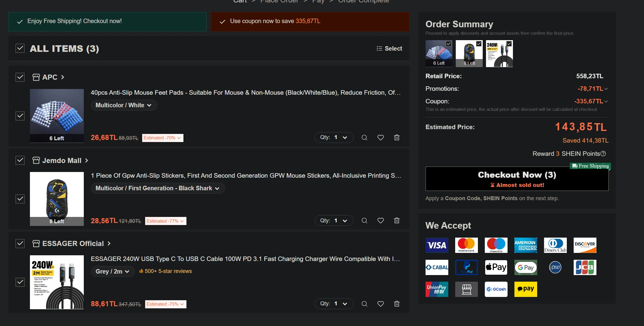Open Multicolor / White variant dropdown
Image resolution: width=644 pixels, height=326 pixels.
coord(123,105)
